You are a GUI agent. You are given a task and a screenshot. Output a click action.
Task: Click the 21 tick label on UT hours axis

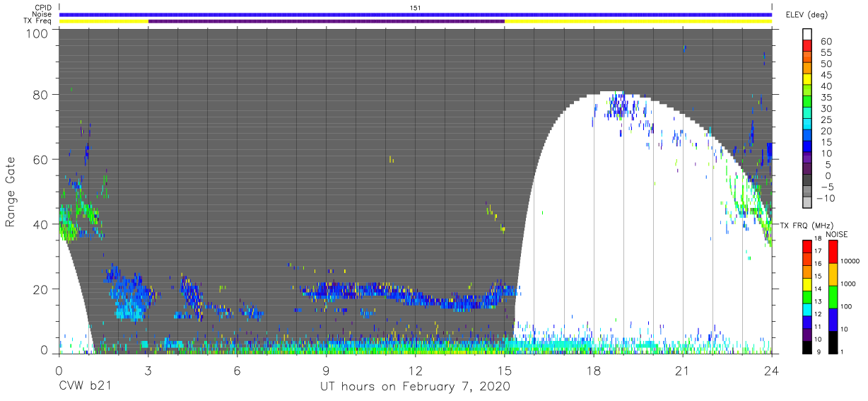pos(682,371)
